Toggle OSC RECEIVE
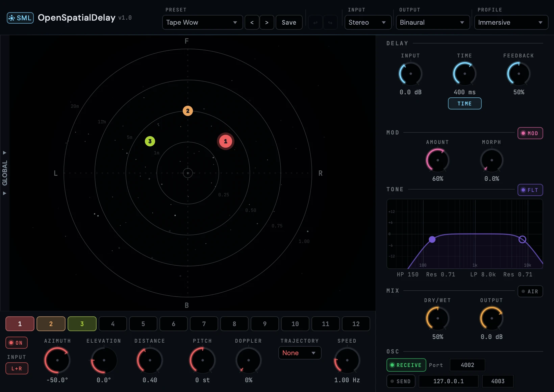 click(x=406, y=365)
